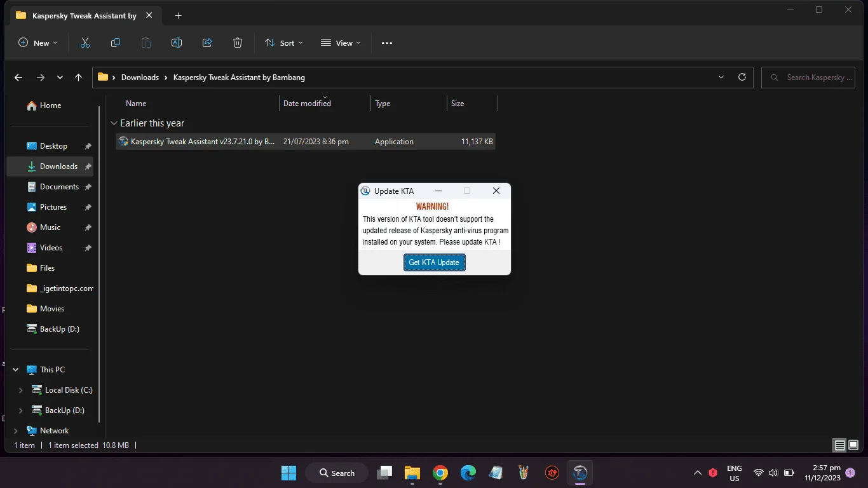Click the Copy icon in toolbar

point(116,43)
